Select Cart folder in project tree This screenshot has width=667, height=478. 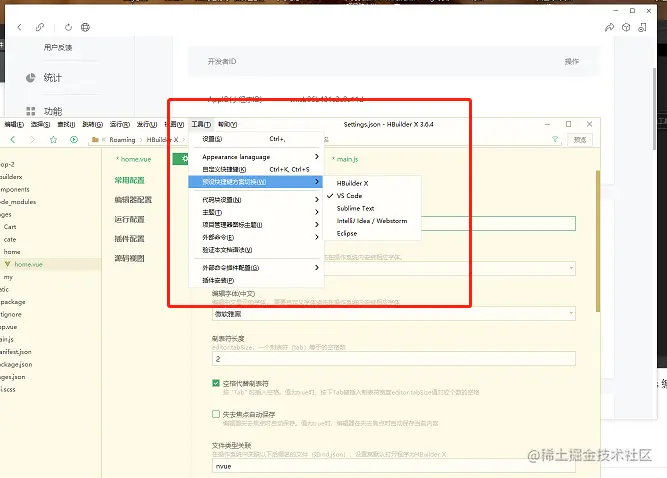pos(10,227)
